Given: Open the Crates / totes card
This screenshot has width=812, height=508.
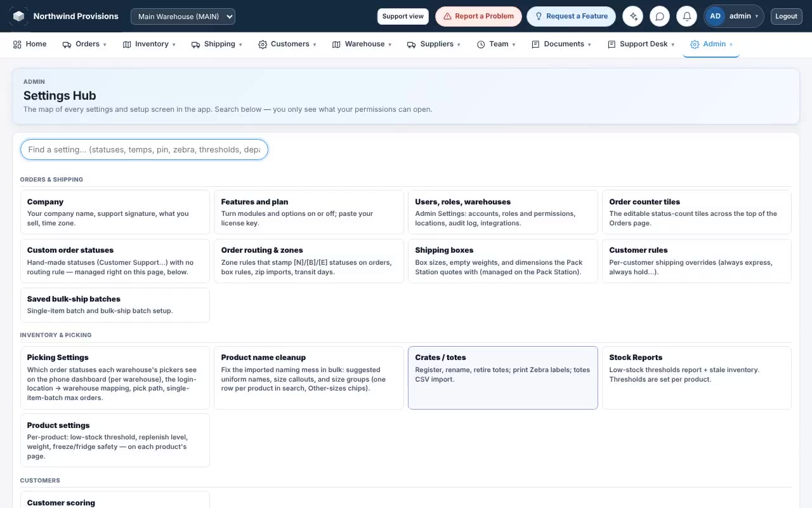Looking at the screenshot, I should (503, 377).
